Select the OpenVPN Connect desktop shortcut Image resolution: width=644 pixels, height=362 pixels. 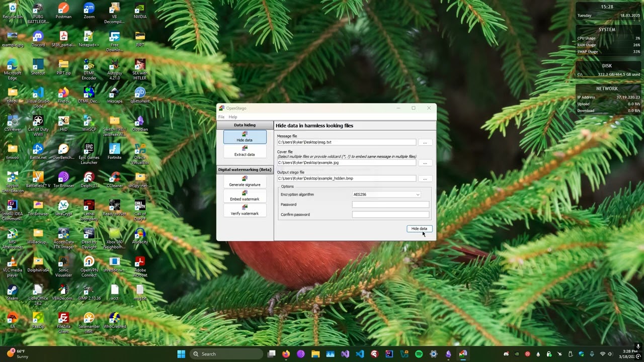(89, 266)
